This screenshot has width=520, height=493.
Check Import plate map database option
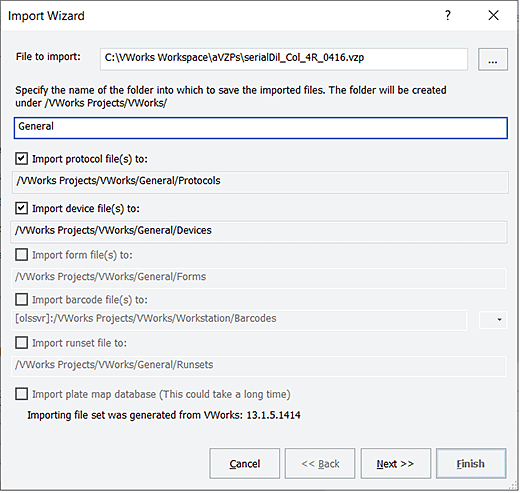[x=21, y=394]
